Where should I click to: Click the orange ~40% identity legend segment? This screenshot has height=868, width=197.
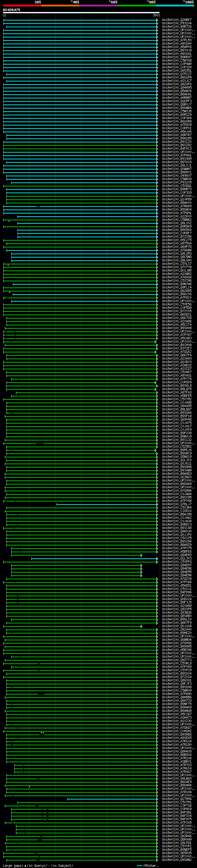pos(60,6)
